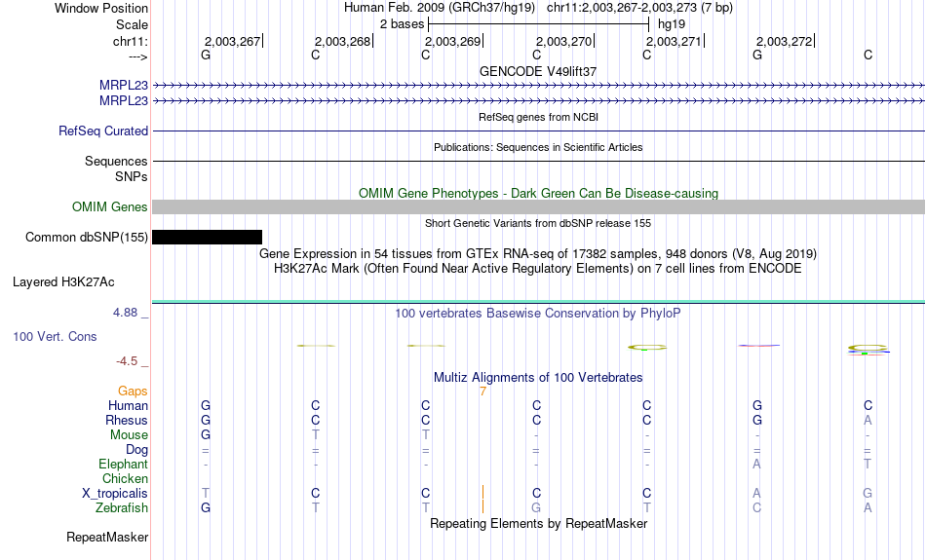Click the RepeatMasker track label
This screenshot has height=560, width=926.
pyautogui.click(x=107, y=537)
